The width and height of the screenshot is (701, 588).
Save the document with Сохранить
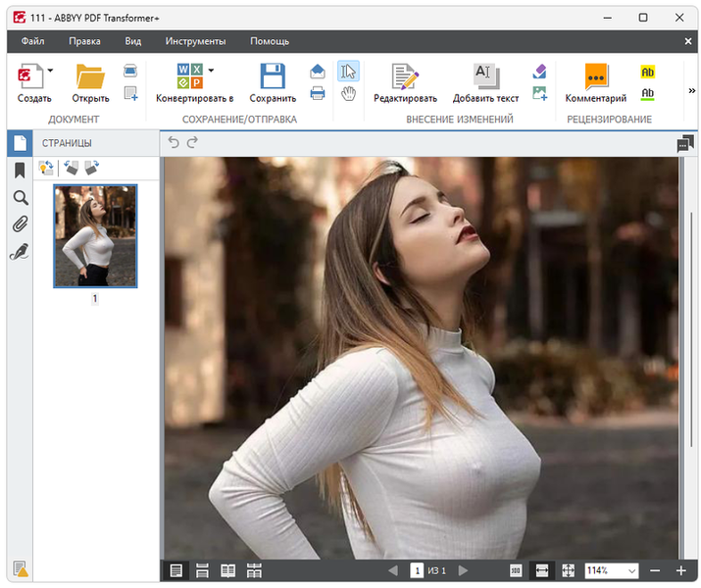pos(273,83)
